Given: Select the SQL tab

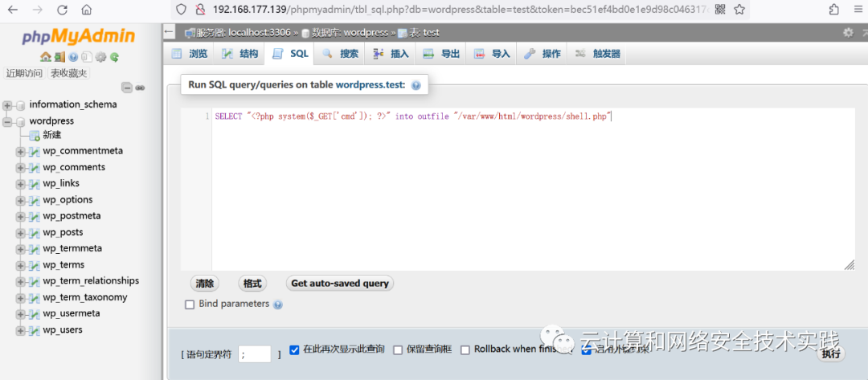Looking at the screenshot, I should point(290,54).
